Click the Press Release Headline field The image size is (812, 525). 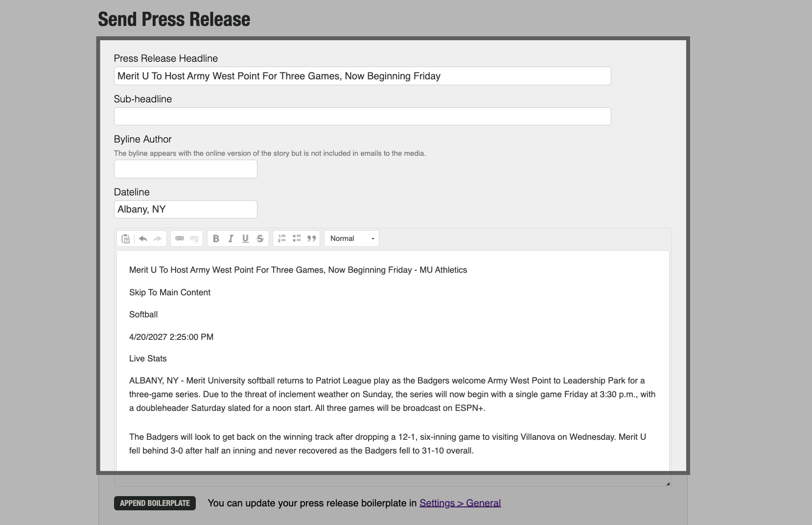362,76
